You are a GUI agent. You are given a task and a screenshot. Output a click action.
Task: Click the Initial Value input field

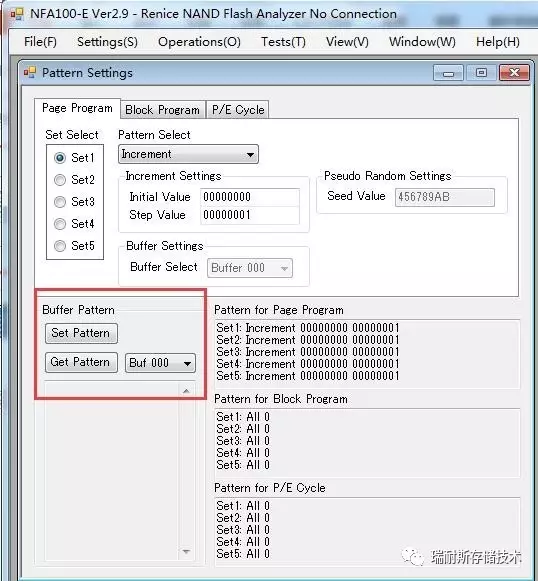click(x=250, y=197)
